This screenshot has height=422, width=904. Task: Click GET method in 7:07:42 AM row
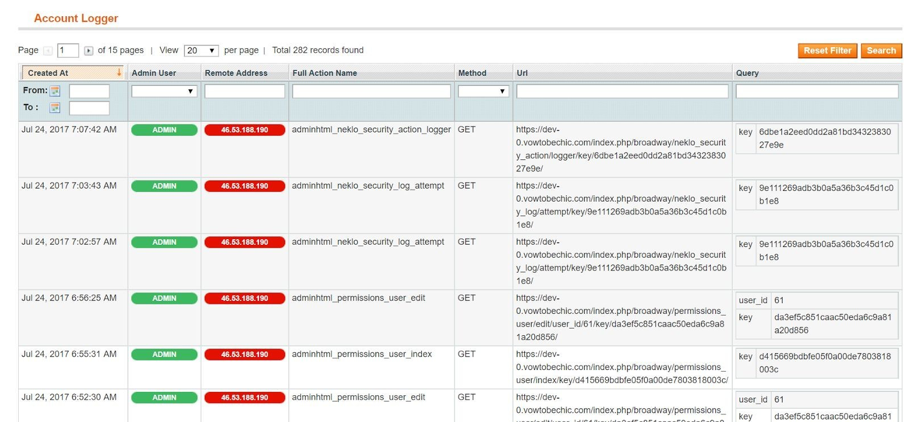tap(467, 130)
